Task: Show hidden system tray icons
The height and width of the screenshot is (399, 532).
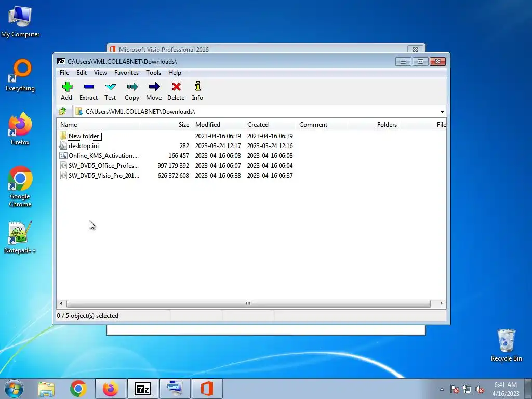Action: 442,390
